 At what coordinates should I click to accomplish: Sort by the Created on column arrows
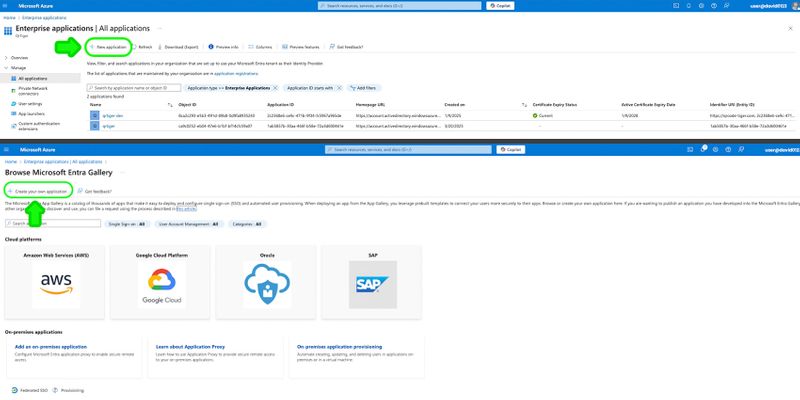click(524, 105)
